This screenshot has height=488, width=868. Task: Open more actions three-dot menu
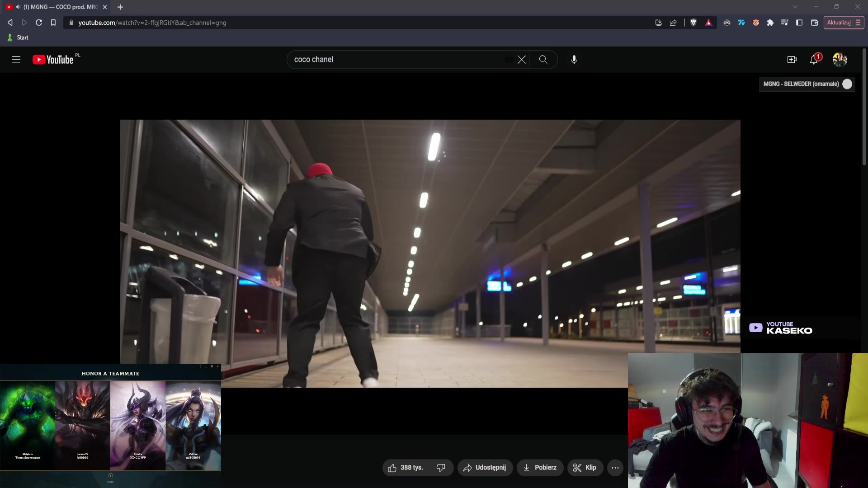click(615, 468)
